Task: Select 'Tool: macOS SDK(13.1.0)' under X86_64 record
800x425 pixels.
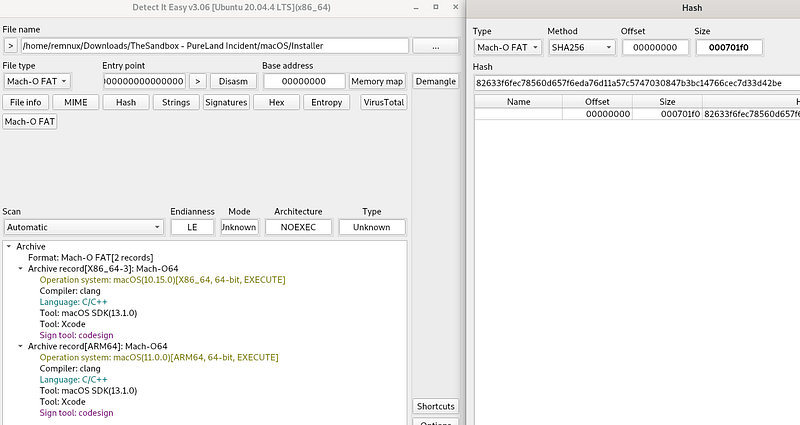Action: [88, 313]
